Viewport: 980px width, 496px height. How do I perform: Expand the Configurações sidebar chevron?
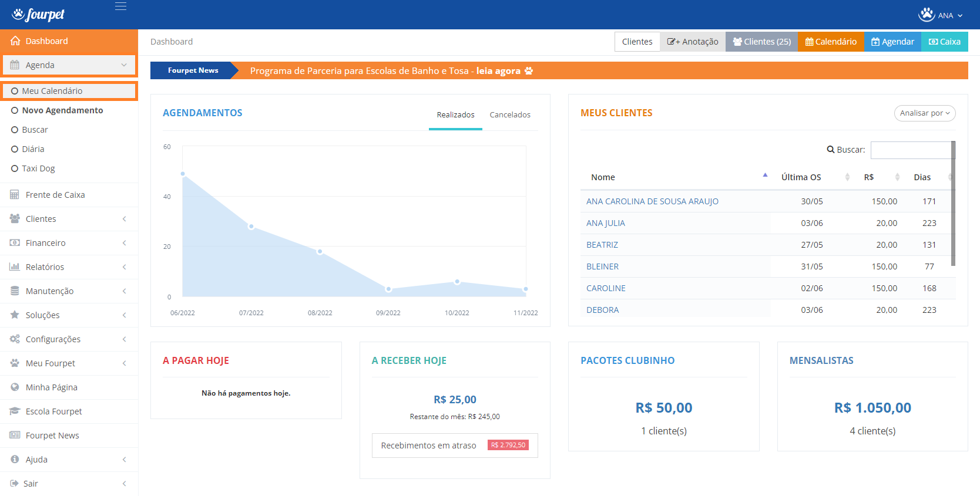(124, 339)
